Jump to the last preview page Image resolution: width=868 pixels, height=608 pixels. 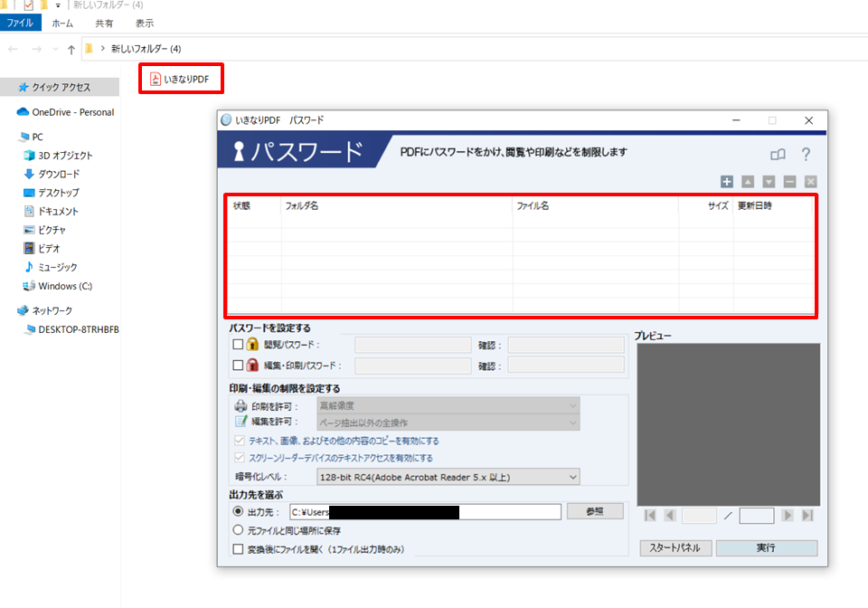807,516
